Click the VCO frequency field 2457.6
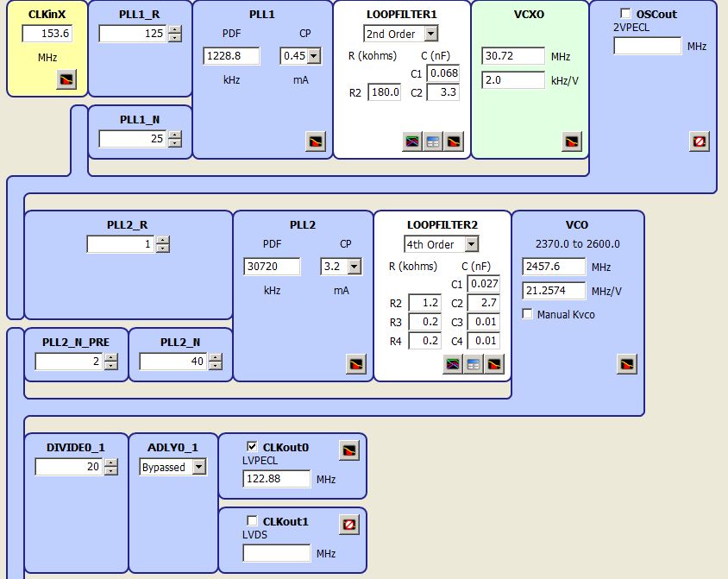728x579 pixels. coord(554,267)
